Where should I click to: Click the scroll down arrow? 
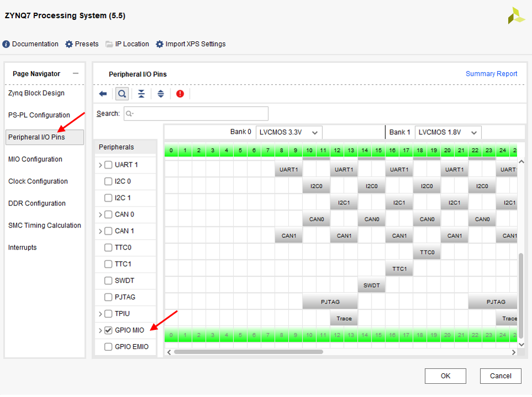[x=522, y=345]
